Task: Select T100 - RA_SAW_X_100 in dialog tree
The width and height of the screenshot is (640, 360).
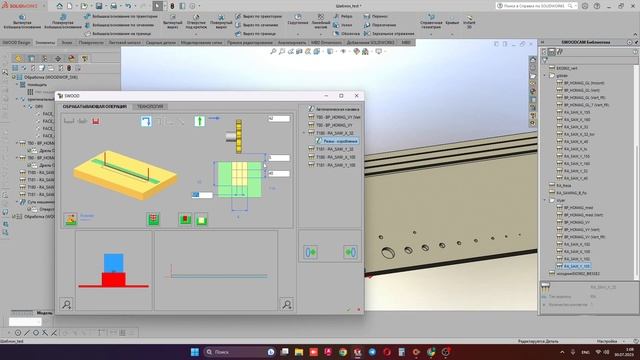Action: coord(332,157)
